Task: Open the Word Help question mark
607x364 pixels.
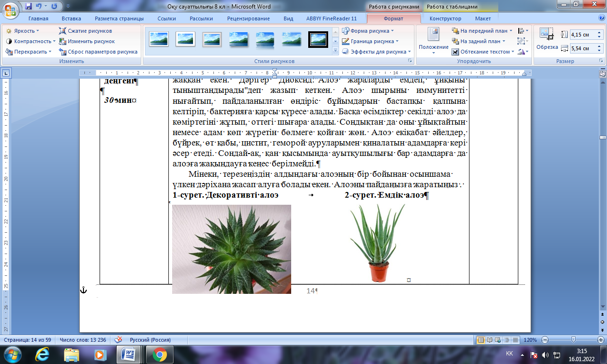Action: click(600, 18)
